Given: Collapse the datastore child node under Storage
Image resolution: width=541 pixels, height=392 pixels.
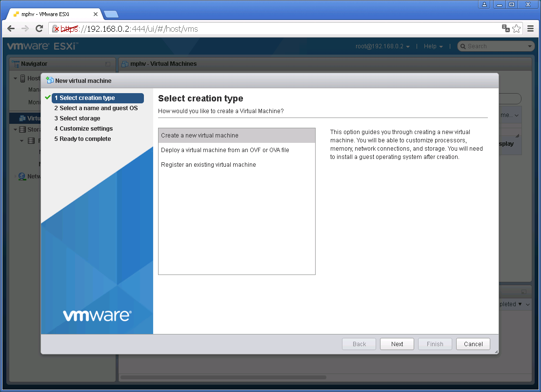Looking at the screenshot, I should [22, 141].
